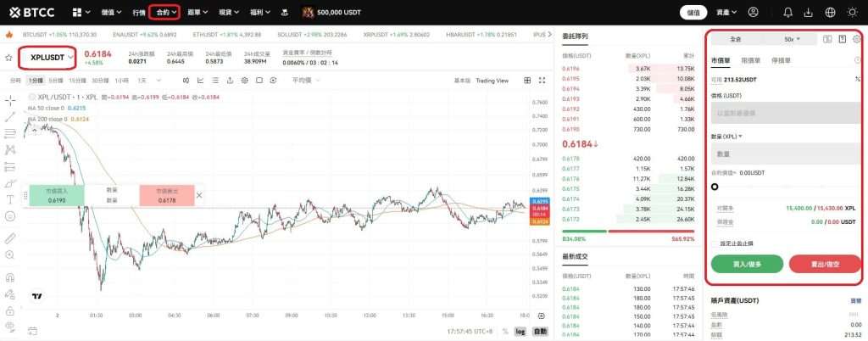
Task: Switch theme using the sun icon
Action: (852, 13)
